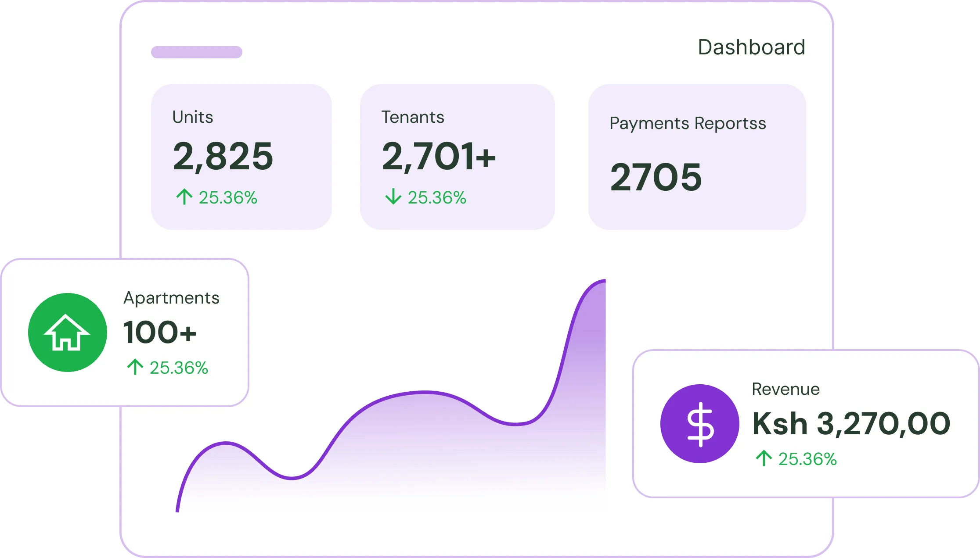980x558 pixels.
Task: Click the Dashboard title
Action: click(x=751, y=47)
